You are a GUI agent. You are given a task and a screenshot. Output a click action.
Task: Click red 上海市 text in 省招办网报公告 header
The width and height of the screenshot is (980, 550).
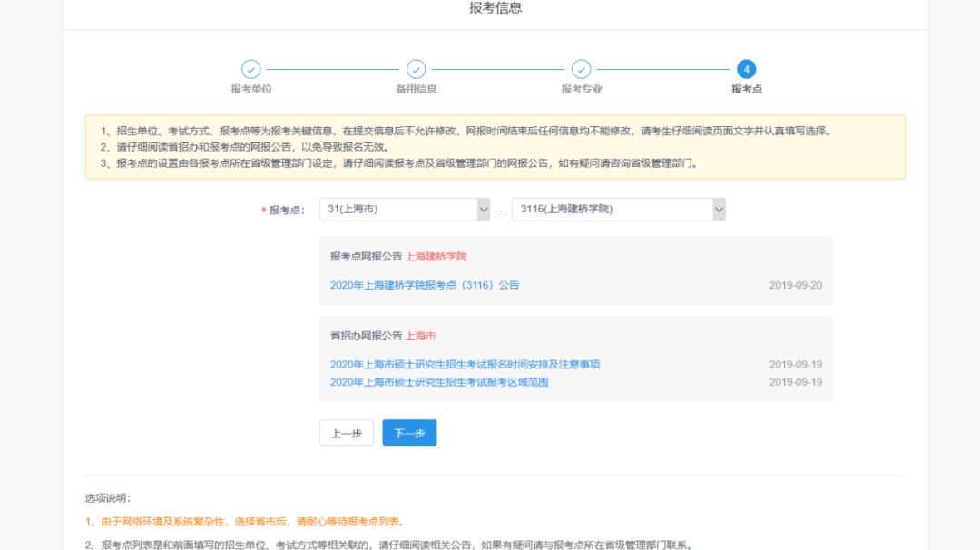point(420,336)
